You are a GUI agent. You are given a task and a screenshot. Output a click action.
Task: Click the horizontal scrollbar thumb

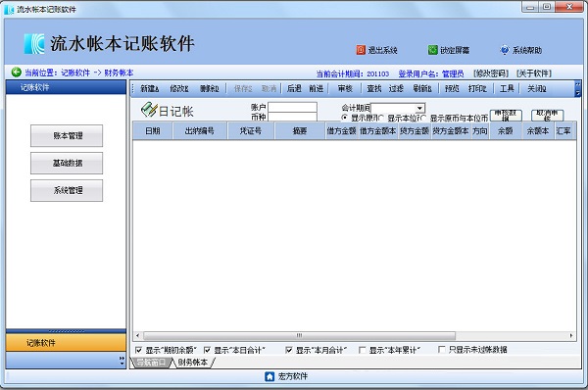299,336
